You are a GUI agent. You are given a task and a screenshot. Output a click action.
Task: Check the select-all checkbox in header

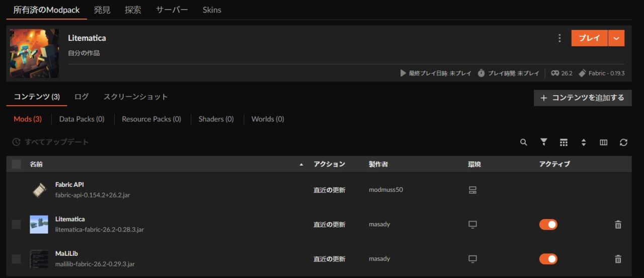pyautogui.click(x=17, y=164)
